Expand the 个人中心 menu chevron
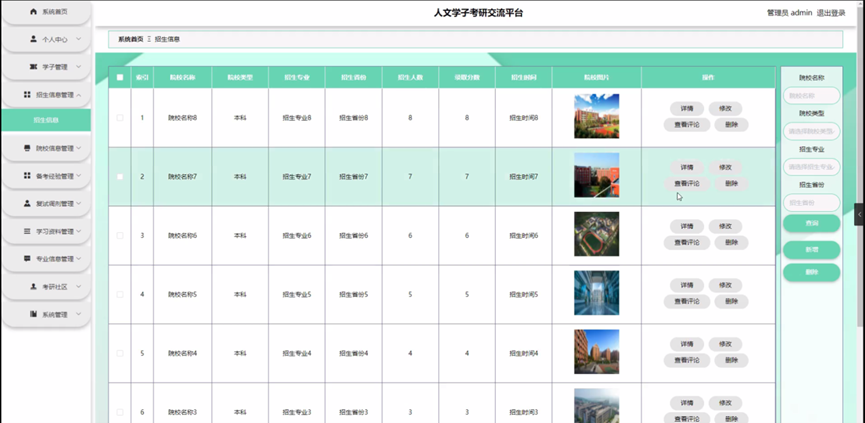The image size is (865, 423). pos(78,39)
